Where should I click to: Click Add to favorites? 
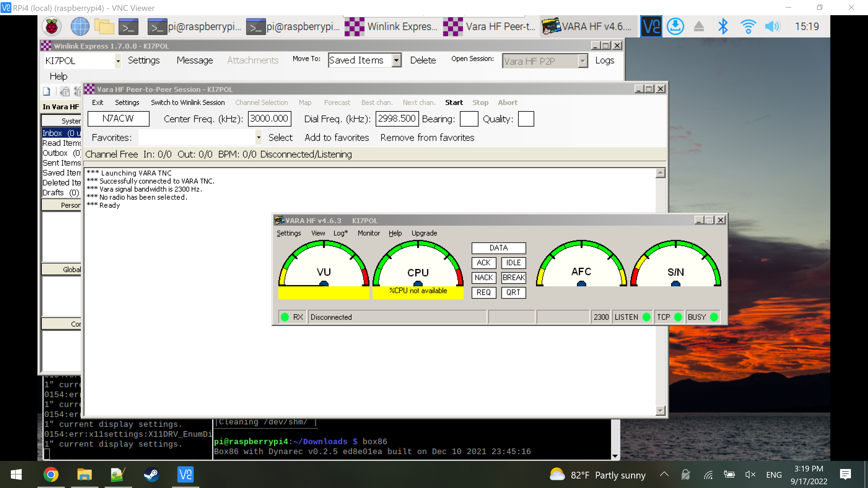337,137
